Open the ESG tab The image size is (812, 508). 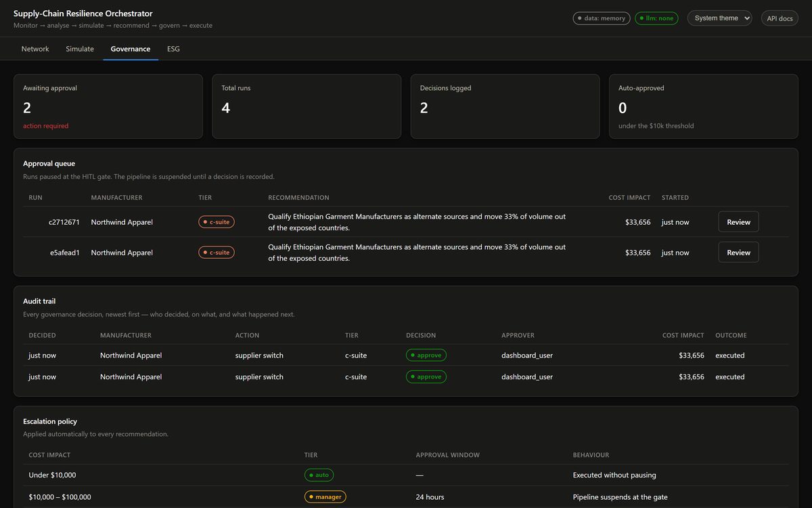(x=173, y=49)
